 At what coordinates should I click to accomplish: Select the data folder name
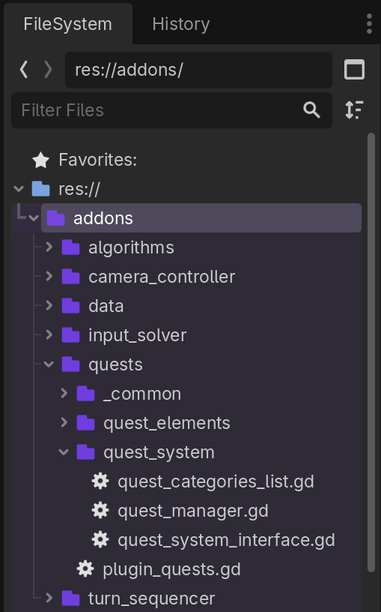point(106,306)
